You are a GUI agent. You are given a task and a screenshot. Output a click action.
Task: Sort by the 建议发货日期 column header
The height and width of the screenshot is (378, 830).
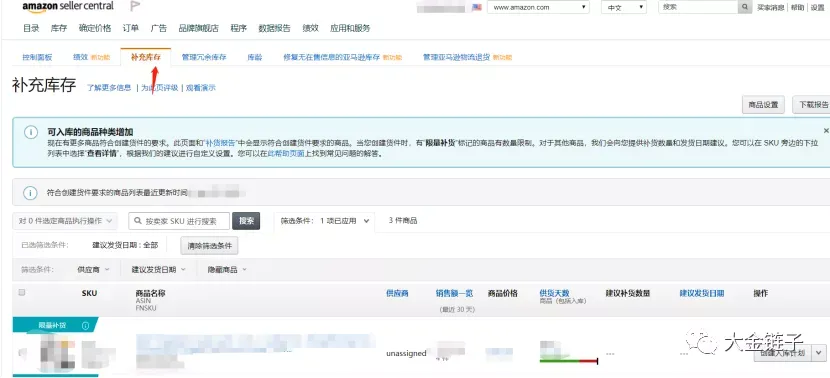coord(702,293)
